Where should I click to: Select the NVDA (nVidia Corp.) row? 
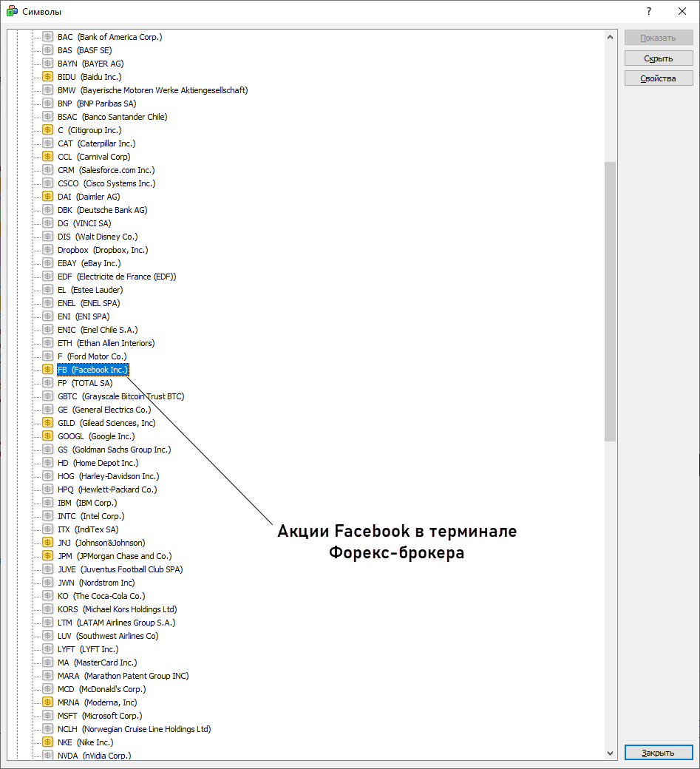[94, 756]
